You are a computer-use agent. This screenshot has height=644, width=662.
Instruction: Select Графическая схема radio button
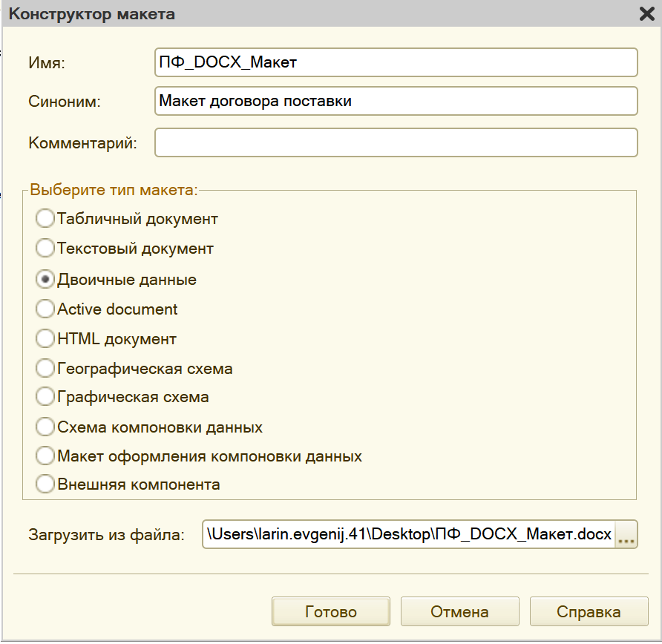pos(45,397)
